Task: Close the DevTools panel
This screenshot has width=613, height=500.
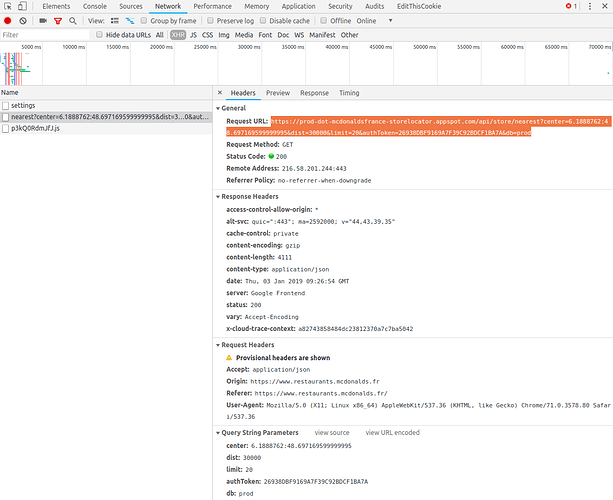Action: 604,6
